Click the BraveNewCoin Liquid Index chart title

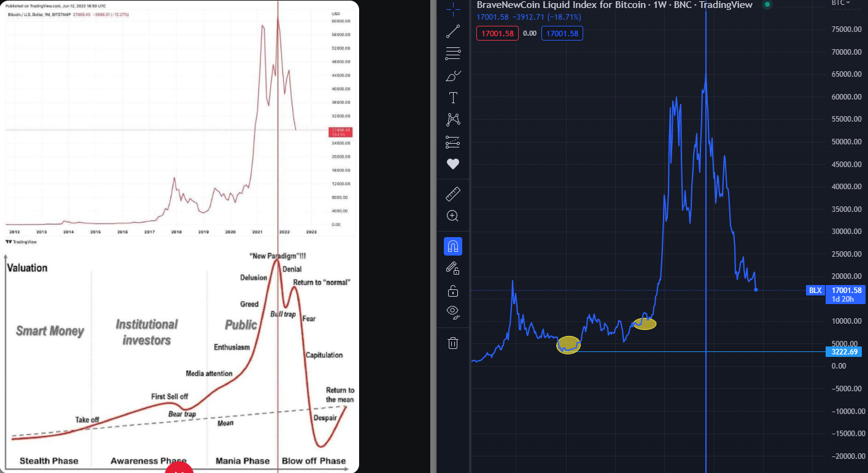coord(616,5)
